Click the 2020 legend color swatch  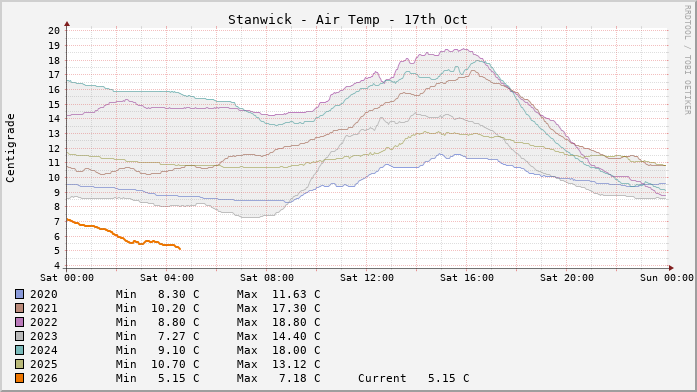click(x=20, y=294)
